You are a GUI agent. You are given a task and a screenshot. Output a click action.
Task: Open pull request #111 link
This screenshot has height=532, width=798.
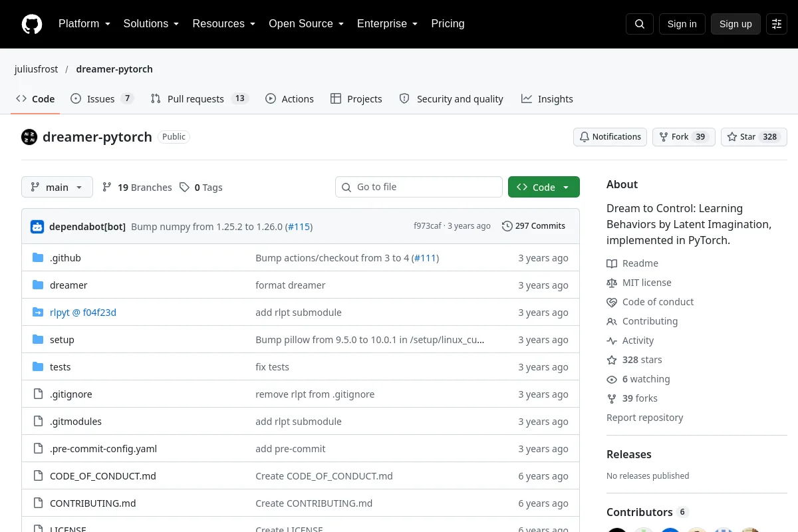pos(425,258)
